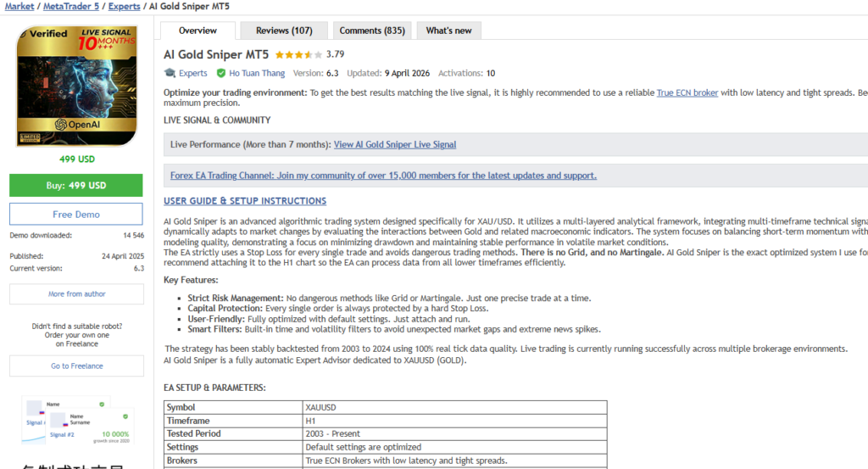
Task: Go to MetaTrader 5 breadcrumb
Action: pyautogui.click(x=71, y=6)
